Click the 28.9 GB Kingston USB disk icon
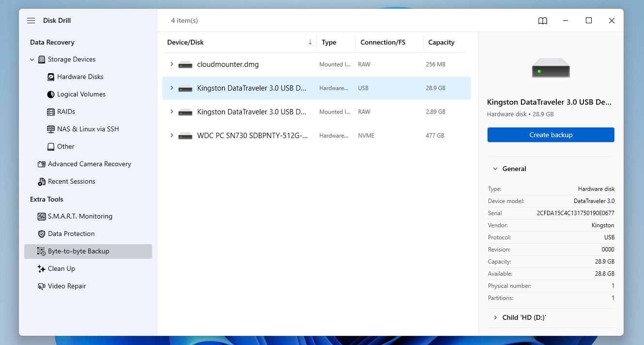This screenshot has height=345, width=644. 185,88
